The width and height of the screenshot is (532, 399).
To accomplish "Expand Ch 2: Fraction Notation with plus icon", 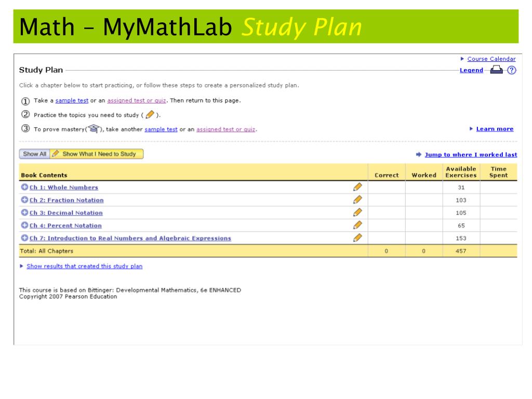I will point(24,200).
